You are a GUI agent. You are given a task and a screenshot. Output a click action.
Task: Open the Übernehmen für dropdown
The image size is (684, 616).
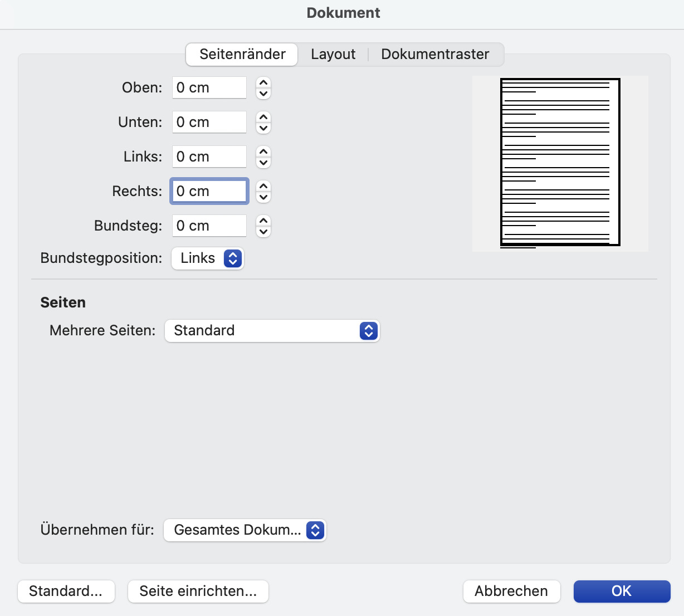(245, 530)
